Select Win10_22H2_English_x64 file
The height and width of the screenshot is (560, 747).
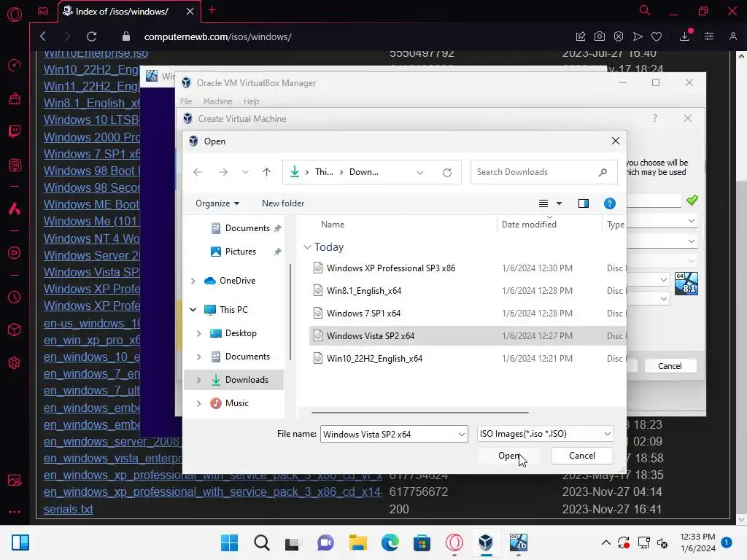(374, 359)
